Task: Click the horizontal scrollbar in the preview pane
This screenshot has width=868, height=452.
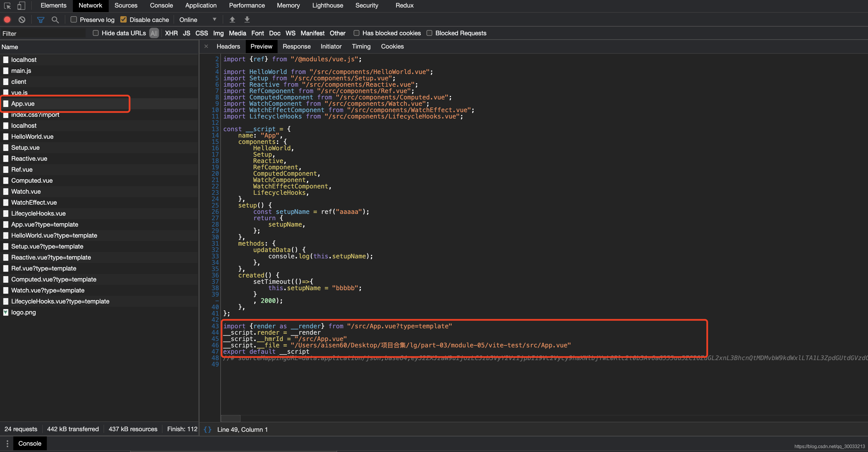Action: 230,418
